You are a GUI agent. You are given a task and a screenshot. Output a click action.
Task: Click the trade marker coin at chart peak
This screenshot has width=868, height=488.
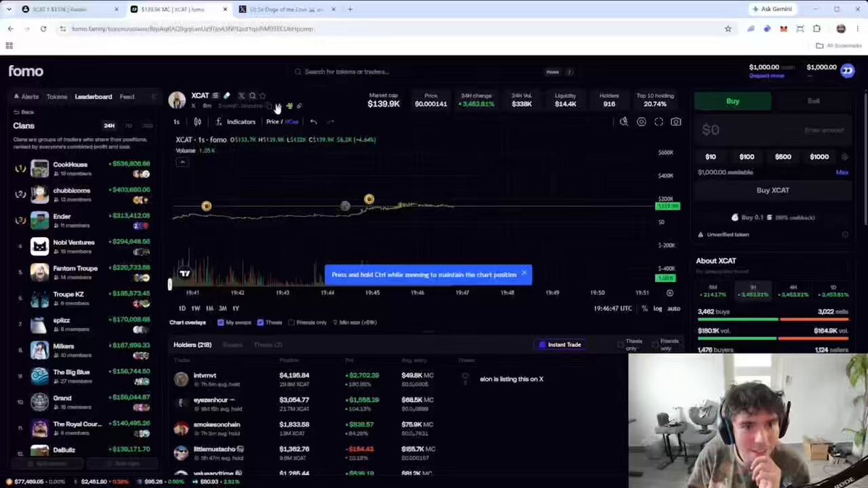[369, 199]
